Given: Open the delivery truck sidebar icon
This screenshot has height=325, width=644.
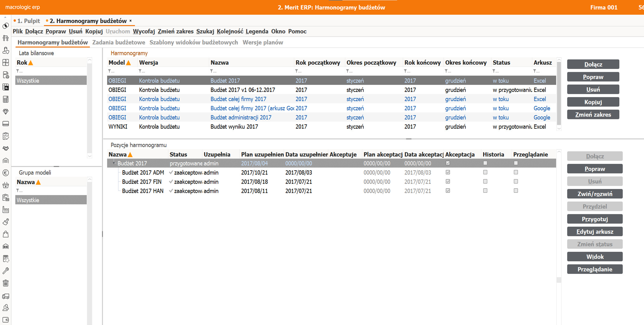Looking at the screenshot, I should point(5,296).
